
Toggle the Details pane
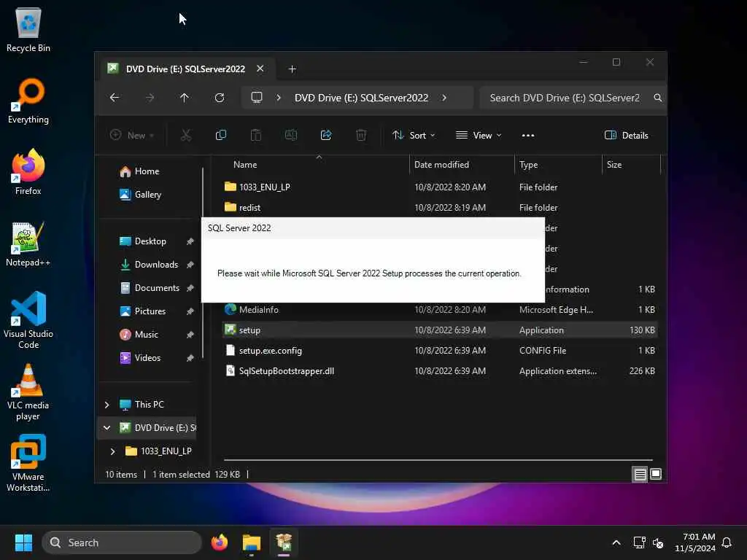(x=626, y=135)
